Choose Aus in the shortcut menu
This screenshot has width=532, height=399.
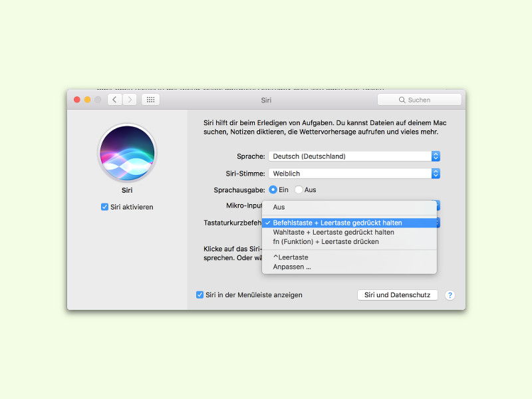[350, 207]
